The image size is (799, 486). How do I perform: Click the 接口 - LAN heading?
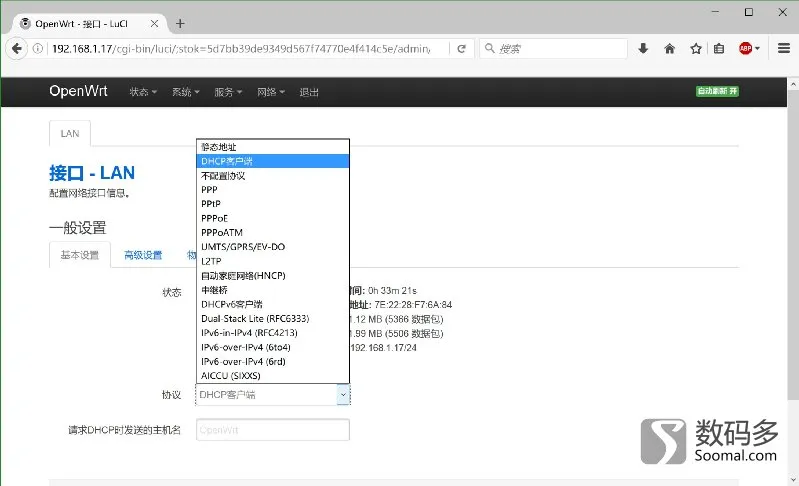click(x=92, y=173)
